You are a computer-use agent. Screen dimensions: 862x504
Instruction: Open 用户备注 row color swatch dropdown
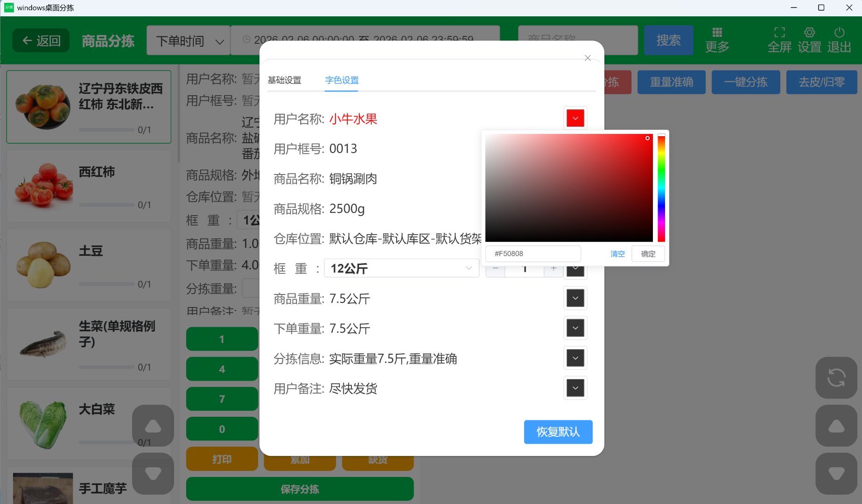pos(575,388)
